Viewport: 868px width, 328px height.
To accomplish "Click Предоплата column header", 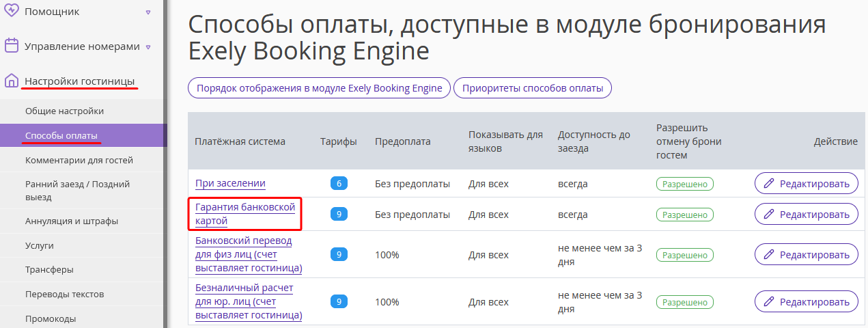I will click(402, 141).
